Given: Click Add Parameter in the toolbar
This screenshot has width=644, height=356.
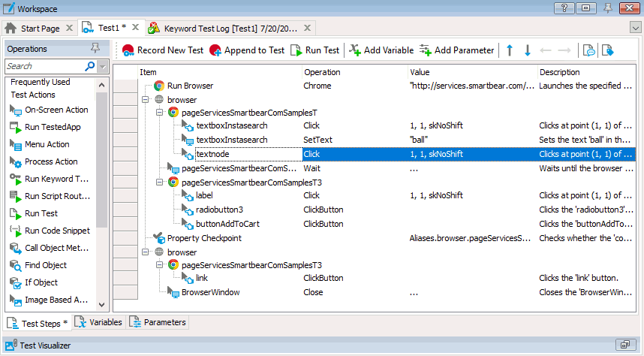Looking at the screenshot, I should (456, 50).
